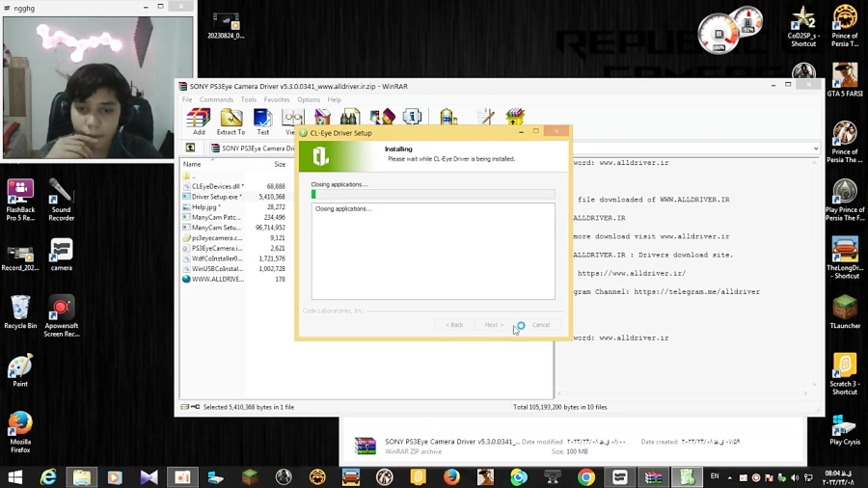868x488 pixels.
Task: Click the 20230824_0... video file icon
Action: click(x=226, y=25)
